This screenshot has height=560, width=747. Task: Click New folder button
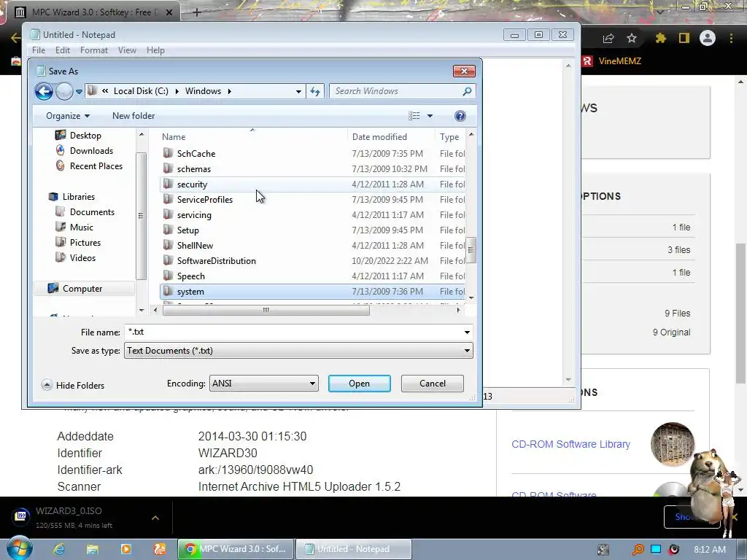coord(133,116)
